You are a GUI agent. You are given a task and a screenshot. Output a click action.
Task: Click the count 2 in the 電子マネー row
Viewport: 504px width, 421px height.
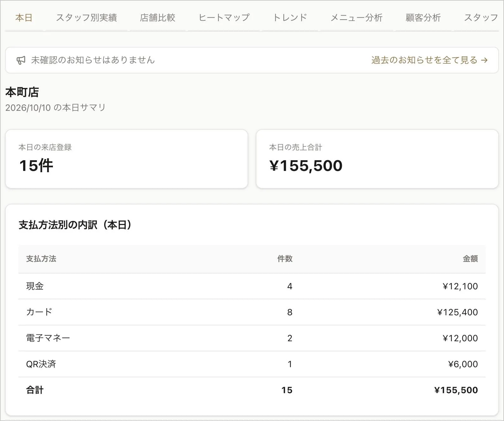(x=290, y=338)
